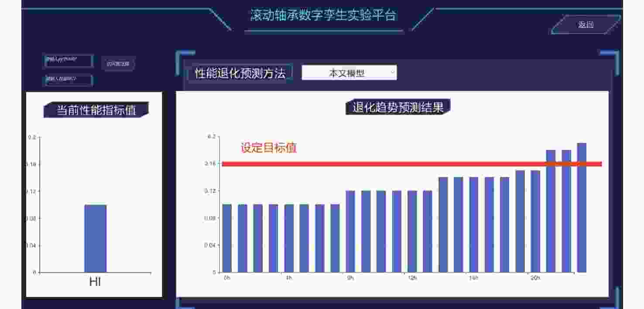Screen dimensions: 644x309
Task: Select the first bar at 0h
Action: tap(227, 238)
